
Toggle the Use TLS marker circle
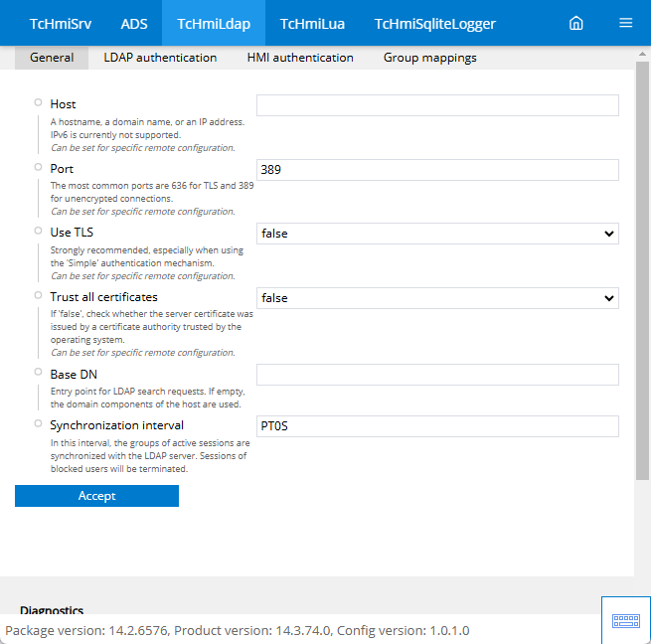click(x=38, y=231)
